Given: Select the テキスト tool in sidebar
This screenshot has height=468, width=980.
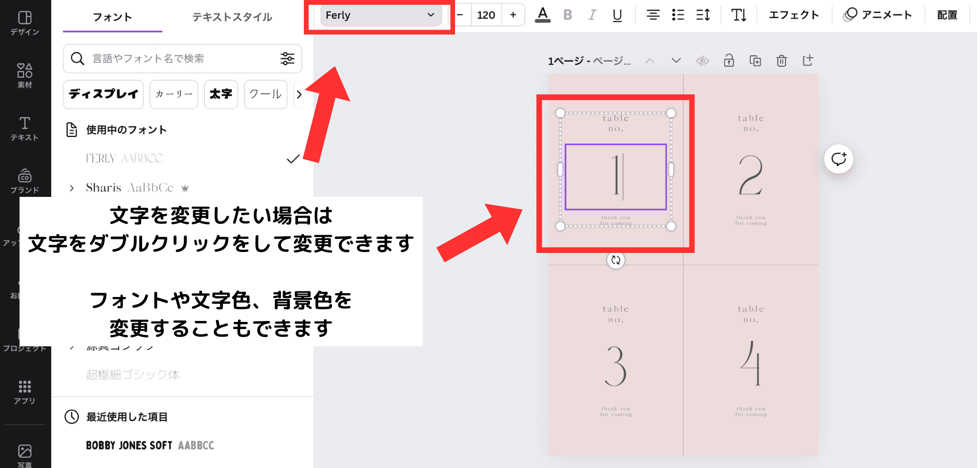Looking at the screenshot, I should click(x=24, y=128).
